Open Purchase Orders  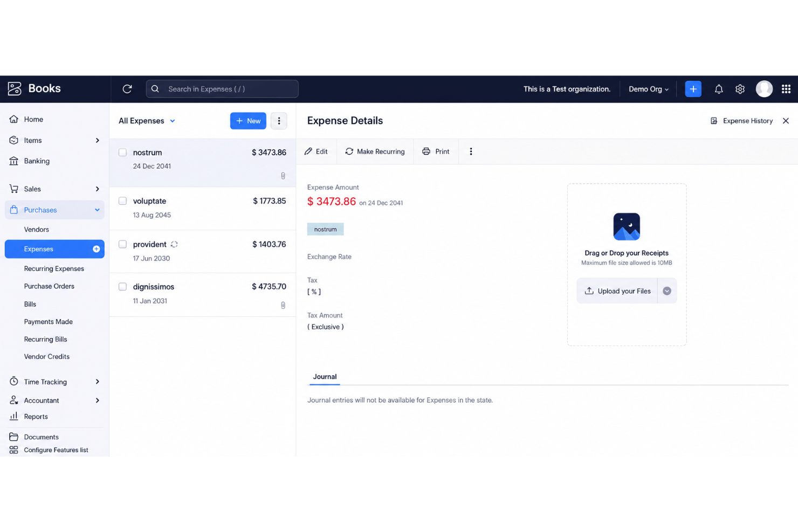pyautogui.click(x=49, y=286)
